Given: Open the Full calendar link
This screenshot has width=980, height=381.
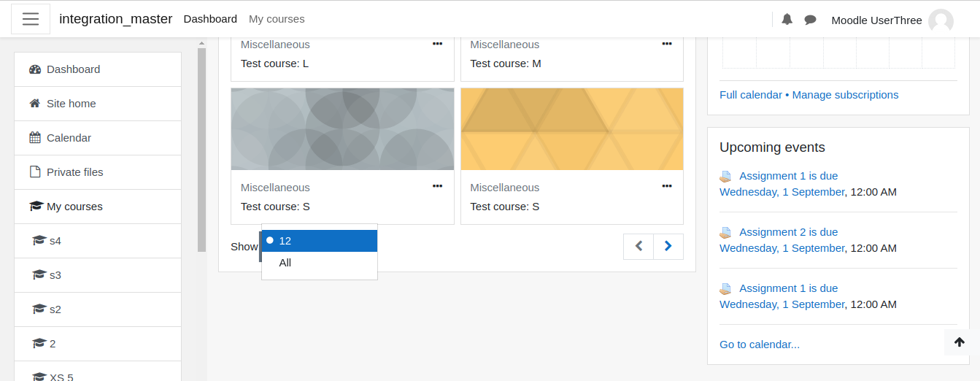Looking at the screenshot, I should [751, 95].
